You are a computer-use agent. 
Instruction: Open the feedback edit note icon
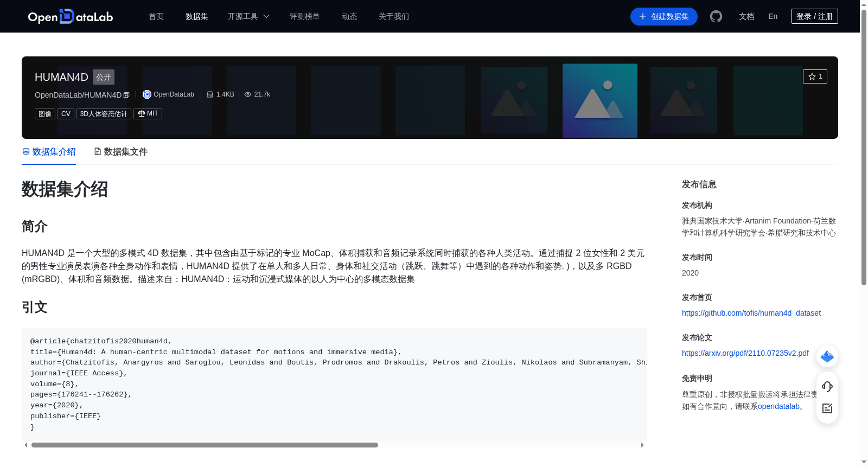click(827, 408)
